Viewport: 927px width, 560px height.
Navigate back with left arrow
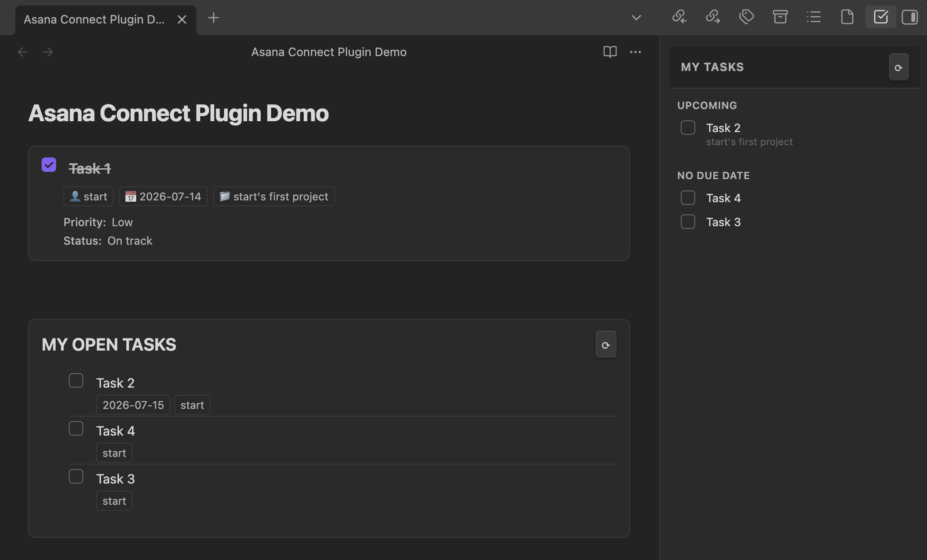[x=23, y=52]
